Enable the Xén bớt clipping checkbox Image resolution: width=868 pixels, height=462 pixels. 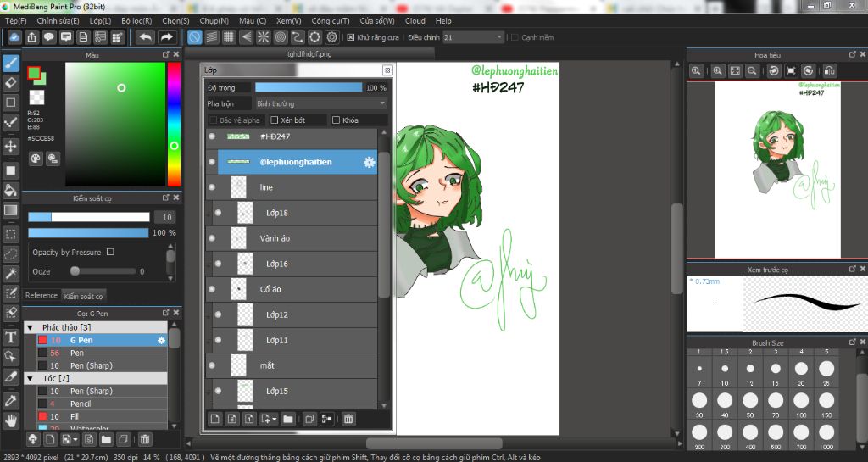click(274, 120)
